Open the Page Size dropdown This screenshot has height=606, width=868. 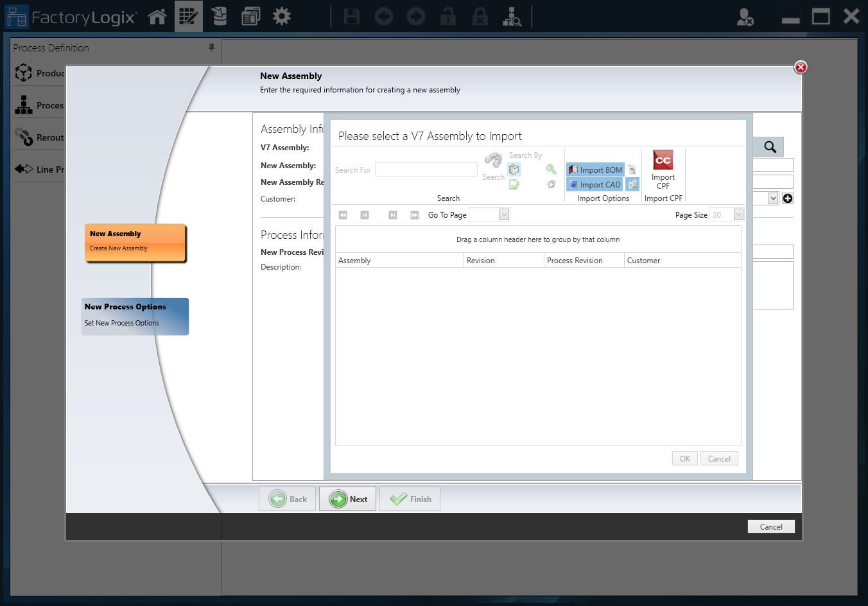737,214
